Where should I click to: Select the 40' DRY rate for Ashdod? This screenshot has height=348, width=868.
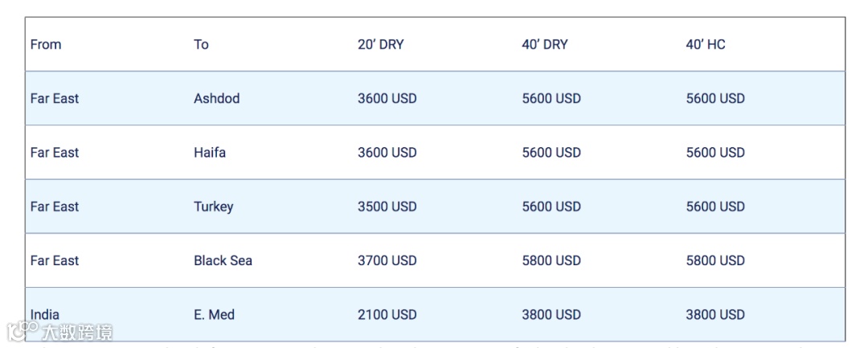coord(551,98)
